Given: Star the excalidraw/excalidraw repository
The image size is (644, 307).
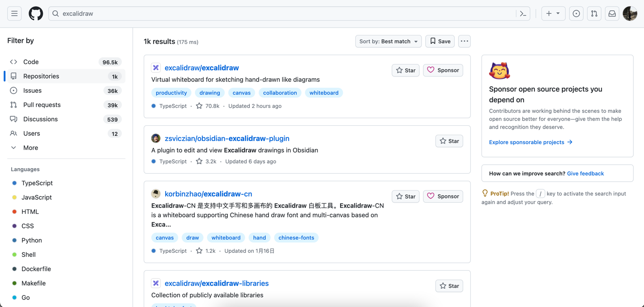Looking at the screenshot, I should pos(405,70).
